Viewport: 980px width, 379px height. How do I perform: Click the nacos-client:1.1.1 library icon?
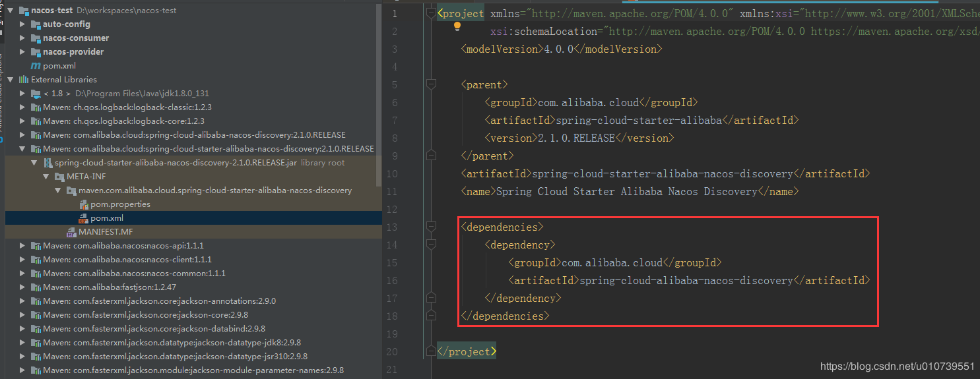click(36, 260)
